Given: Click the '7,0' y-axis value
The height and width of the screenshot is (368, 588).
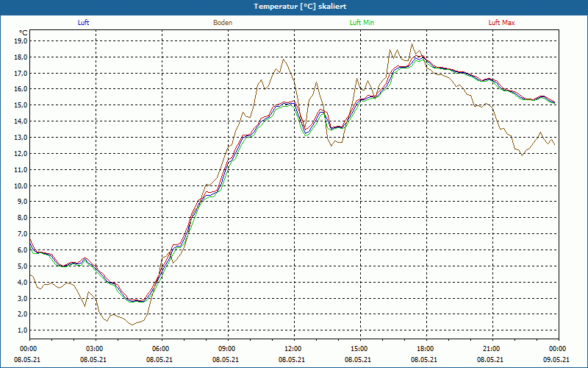Looking at the screenshot, I should point(23,234).
